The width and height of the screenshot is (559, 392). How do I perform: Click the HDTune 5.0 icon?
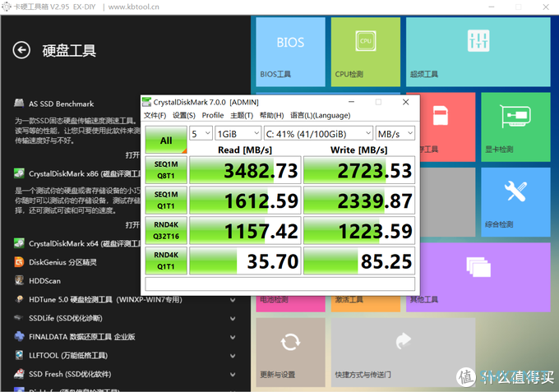(19, 299)
